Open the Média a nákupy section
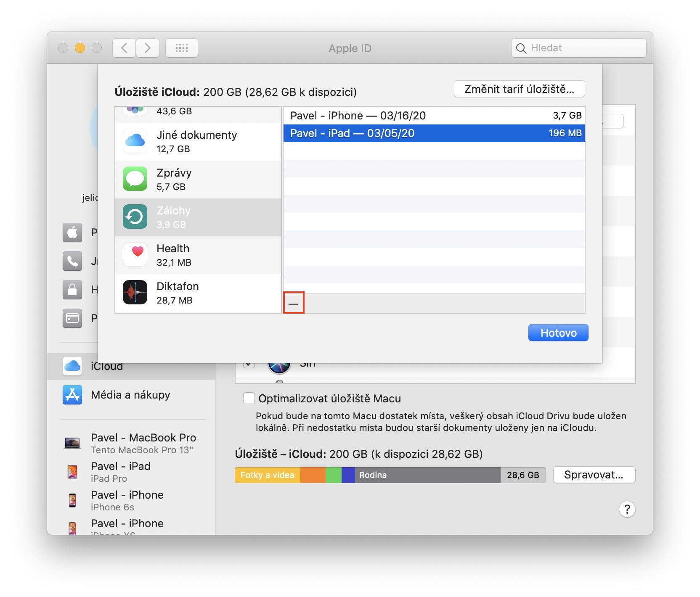This screenshot has height=597, width=700. pos(131,395)
